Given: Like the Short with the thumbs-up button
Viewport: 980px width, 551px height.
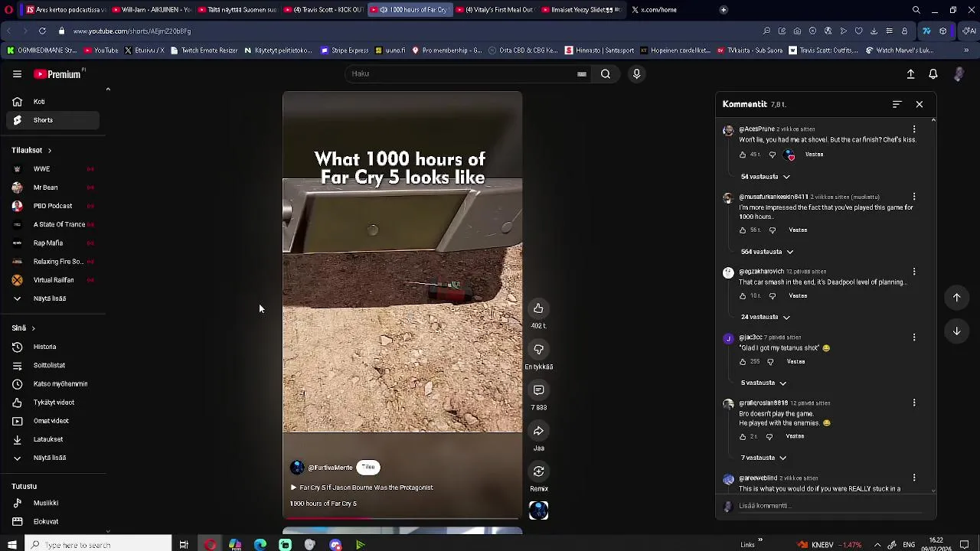Looking at the screenshot, I should [x=538, y=308].
